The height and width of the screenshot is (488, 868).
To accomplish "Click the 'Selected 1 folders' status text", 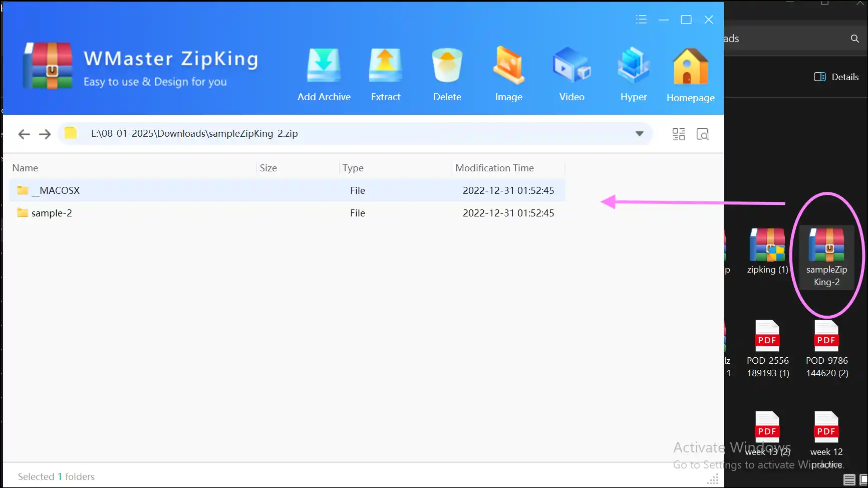I will 56,476.
